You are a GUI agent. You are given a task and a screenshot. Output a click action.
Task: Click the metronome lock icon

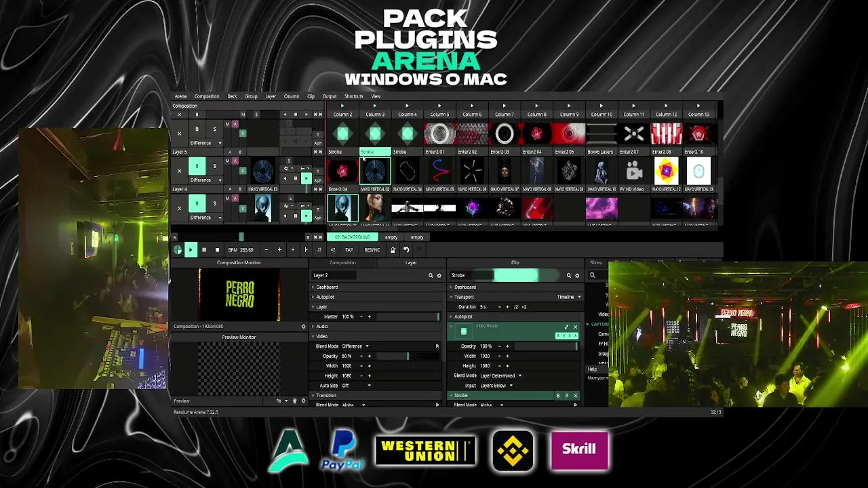pos(393,250)
